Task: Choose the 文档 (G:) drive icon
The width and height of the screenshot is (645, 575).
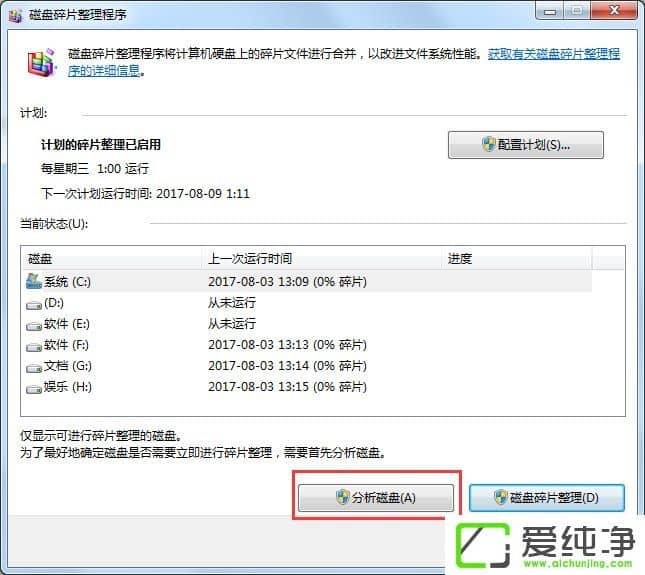Action: coord(34,366)
